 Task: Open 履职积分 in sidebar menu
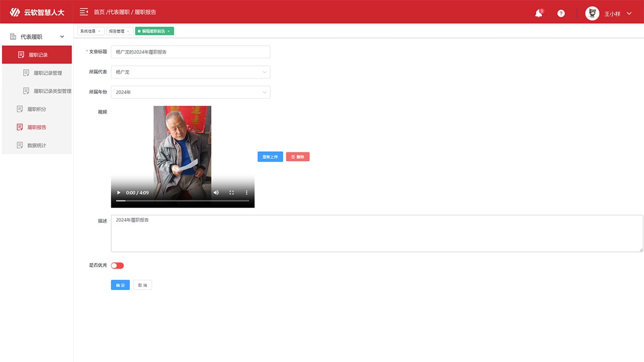click(x=37, y=109)
